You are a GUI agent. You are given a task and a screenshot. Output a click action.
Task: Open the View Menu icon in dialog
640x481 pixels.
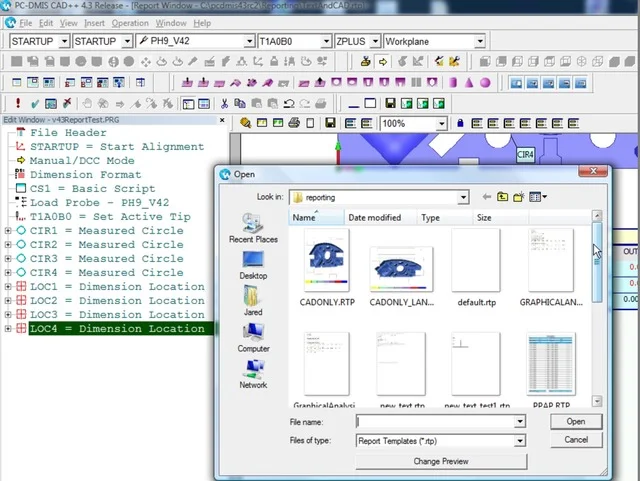(x=538, y=198)
